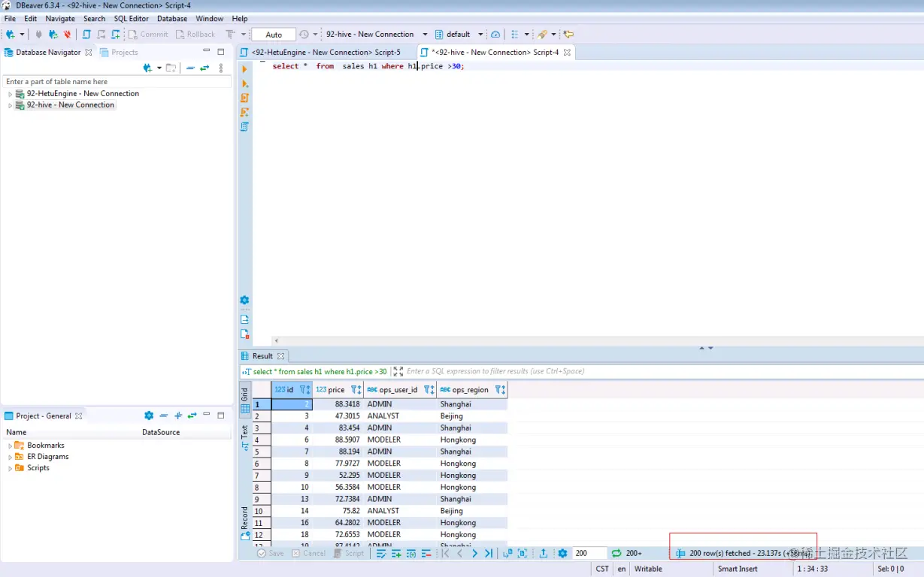This screenshot has height=577, width=924.
Task: Click the price column header
Action: [338, 390]
